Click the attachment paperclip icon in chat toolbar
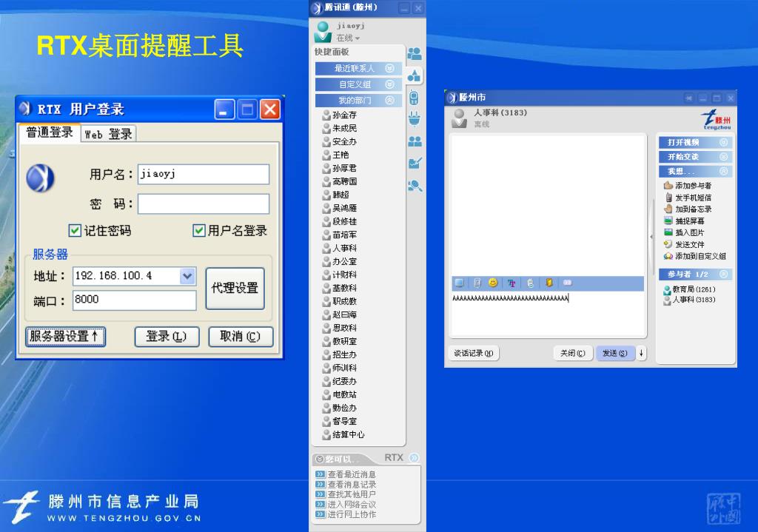The height and width of the screenshot is (532, 758). coord(477,283)
